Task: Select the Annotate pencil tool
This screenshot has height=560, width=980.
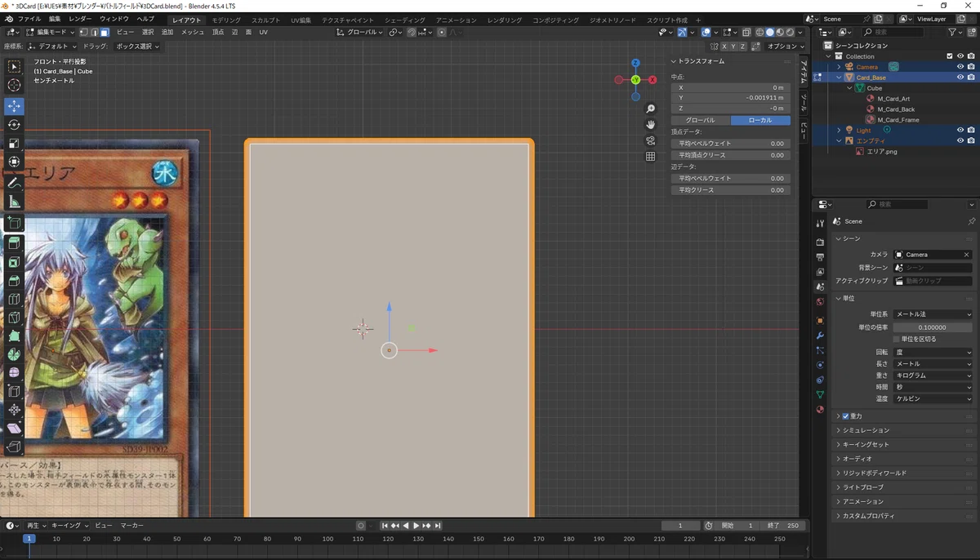Action: pos(14,184)
